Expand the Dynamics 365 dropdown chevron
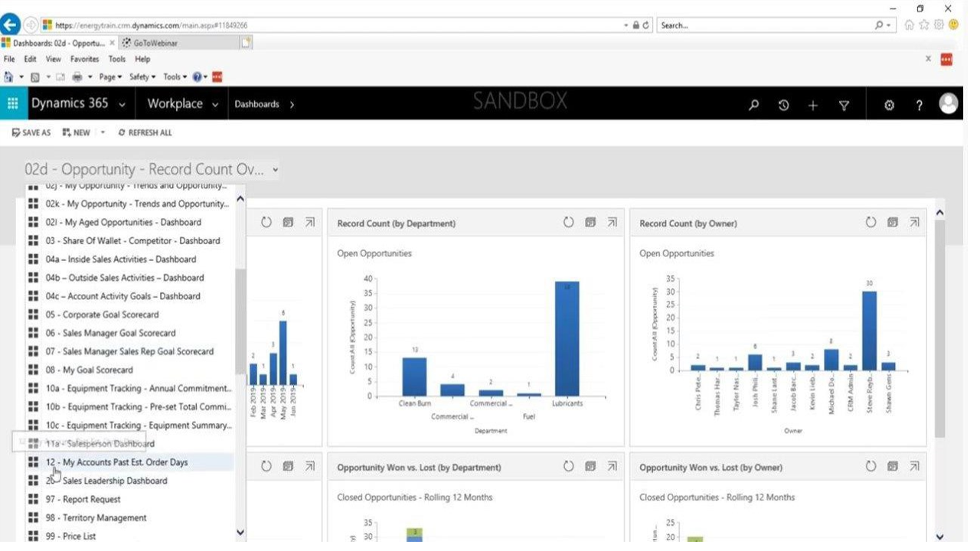 point(122,104)
